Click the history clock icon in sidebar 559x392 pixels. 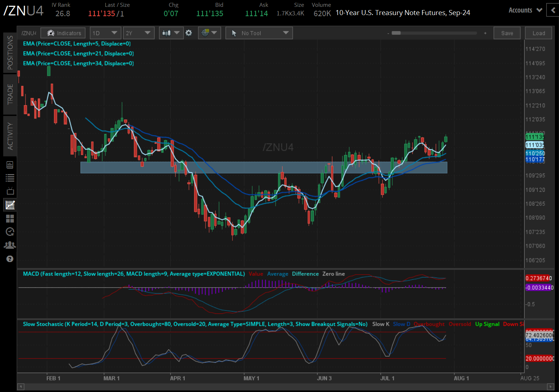[x=10, y=232]
